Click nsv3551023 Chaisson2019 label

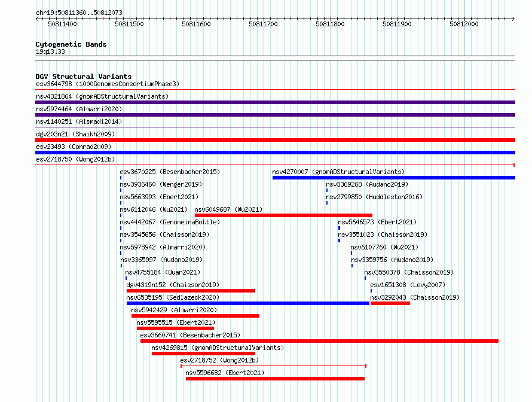point(383,234)
